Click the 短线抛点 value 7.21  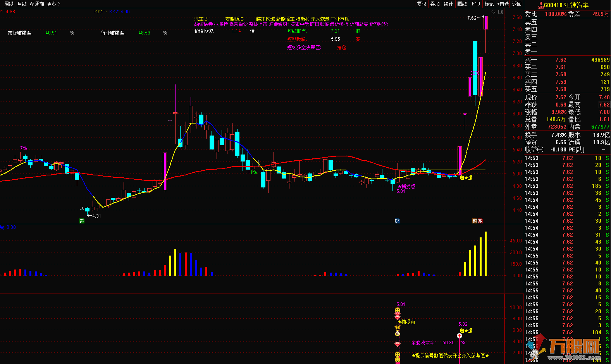click(x=335, y=31)
